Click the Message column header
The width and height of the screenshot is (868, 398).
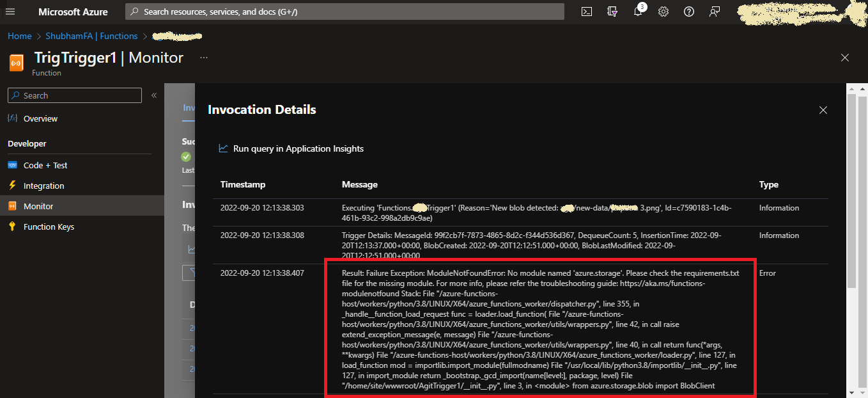coord(360,184)
